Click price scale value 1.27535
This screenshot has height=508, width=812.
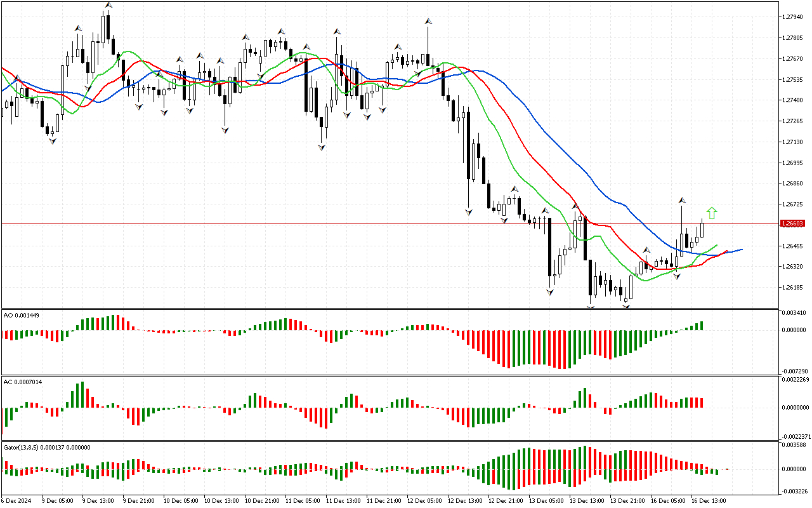[x=793, y=80]
